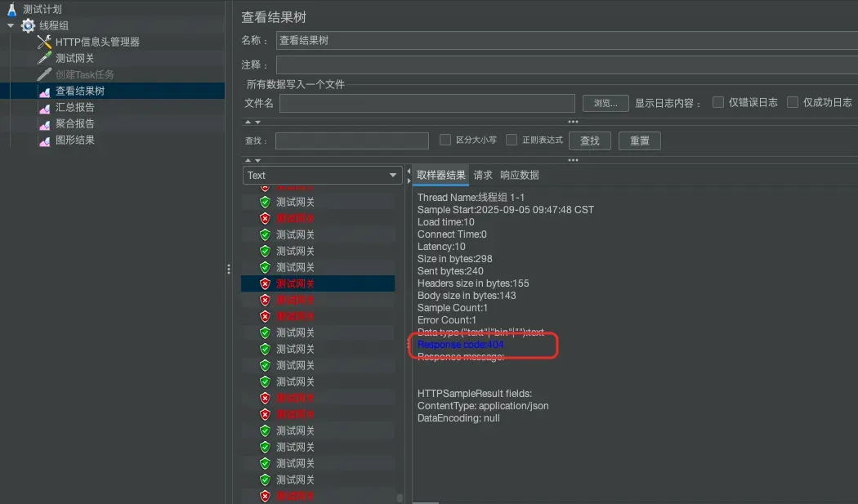Select 图形结果 in the tree

click(75, 140)
